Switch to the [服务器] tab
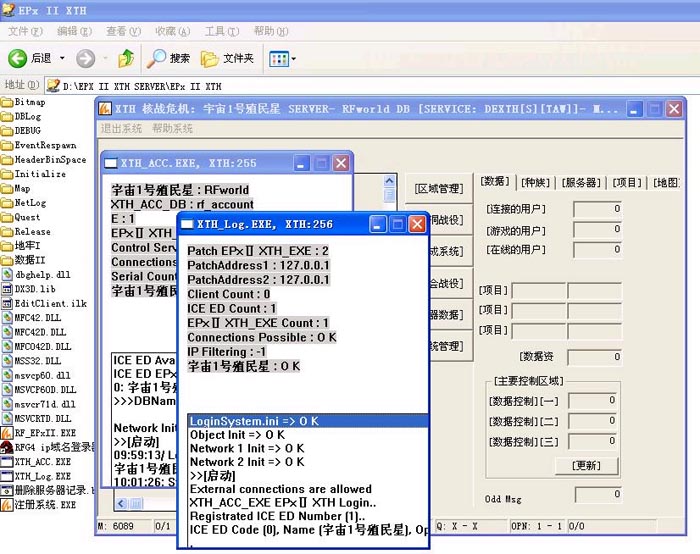This screenshot has width=700, height=554. pos(581,182)
